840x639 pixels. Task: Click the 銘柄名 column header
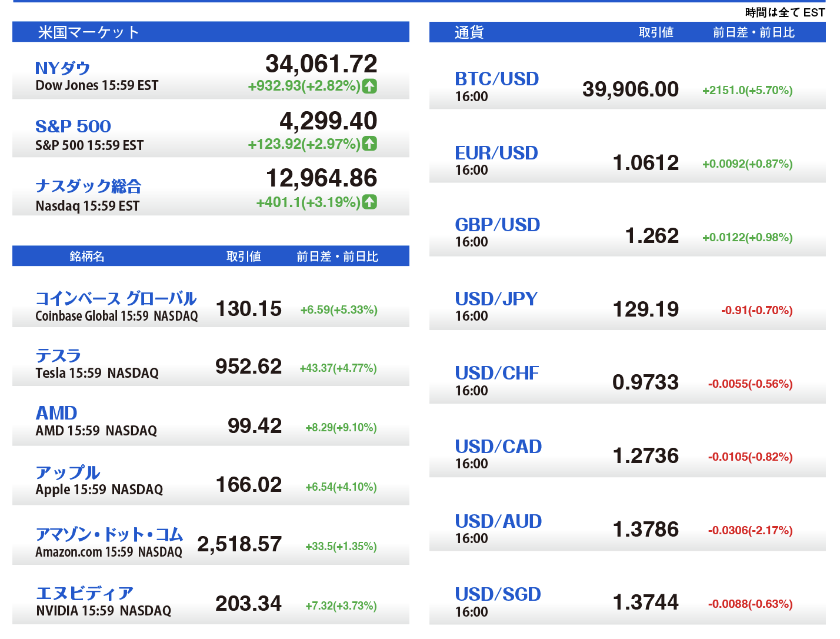tap(86, 257)
